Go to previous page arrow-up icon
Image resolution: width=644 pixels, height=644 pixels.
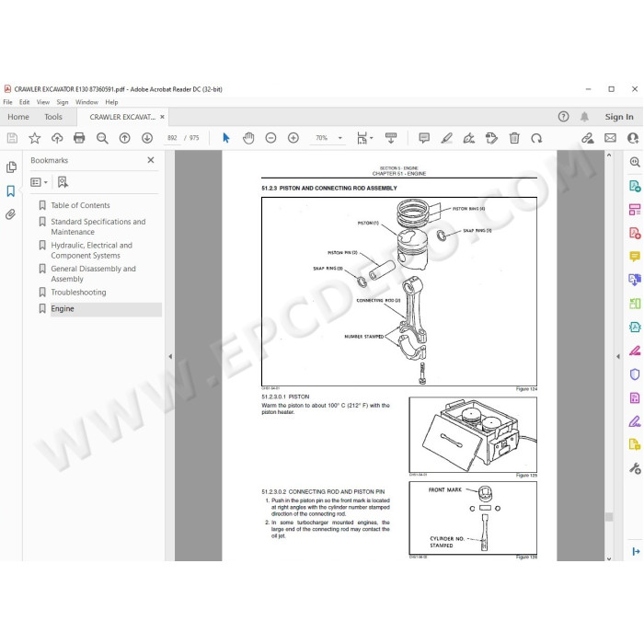(x=124, y=138)
